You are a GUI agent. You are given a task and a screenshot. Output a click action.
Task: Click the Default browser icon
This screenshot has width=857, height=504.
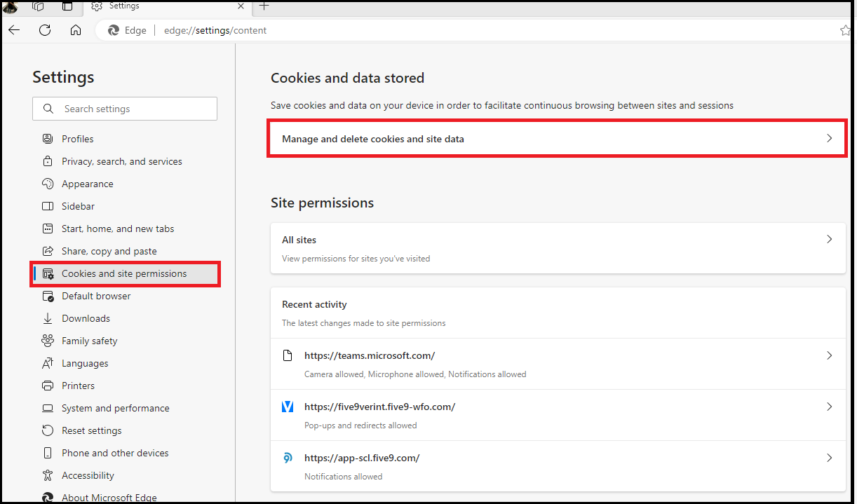pos(48,296)
